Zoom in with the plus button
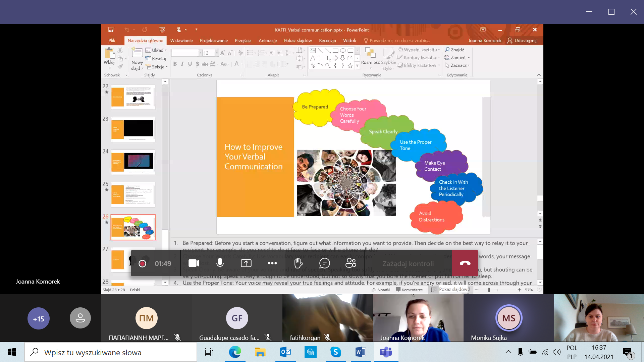Viewport: 644px width, 362px height. pyautogui.click(x=519, y=290)
